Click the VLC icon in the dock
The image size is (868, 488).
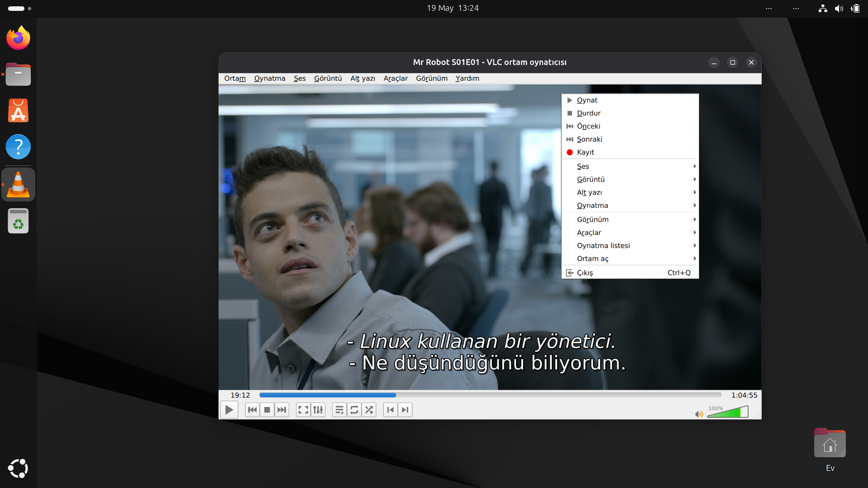(18, 185)
